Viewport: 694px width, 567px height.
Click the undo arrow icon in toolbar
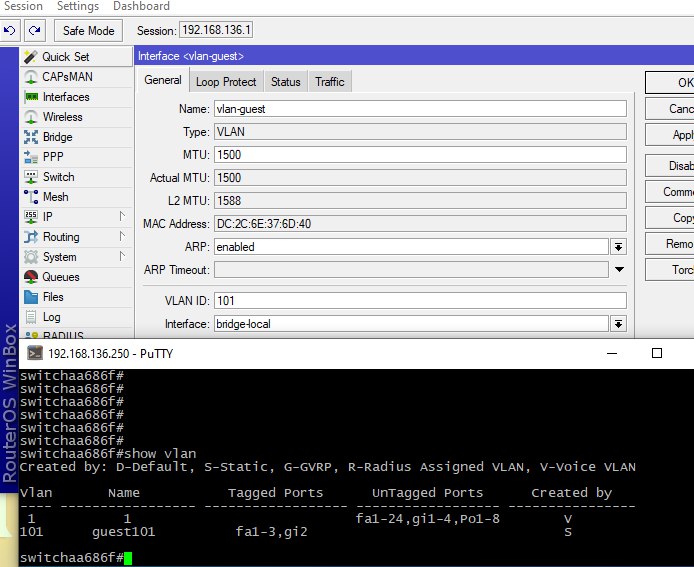pos(11,31)
